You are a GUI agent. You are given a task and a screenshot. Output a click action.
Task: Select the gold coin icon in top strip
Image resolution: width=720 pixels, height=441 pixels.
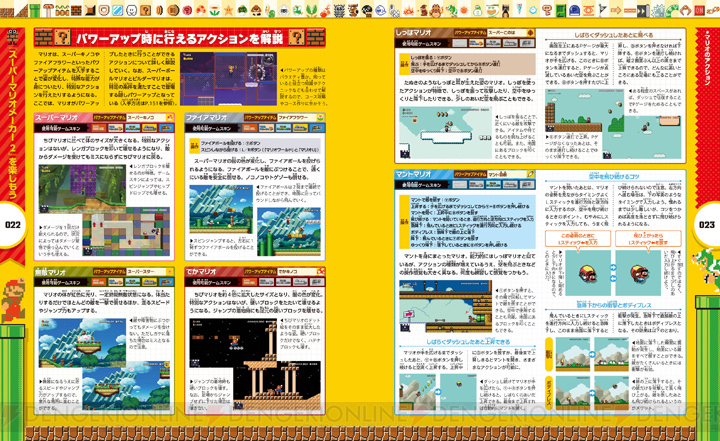click(x=159, y=10)
